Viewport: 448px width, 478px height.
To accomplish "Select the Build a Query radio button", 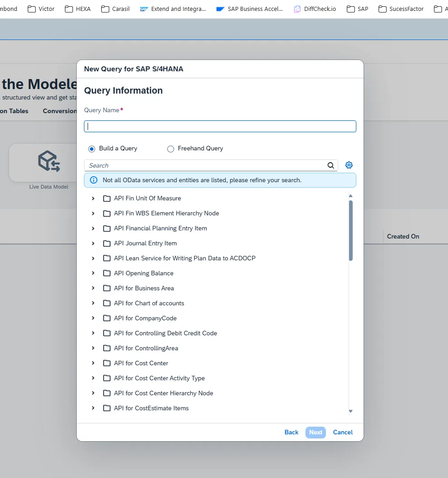I will tap(92, 149).
